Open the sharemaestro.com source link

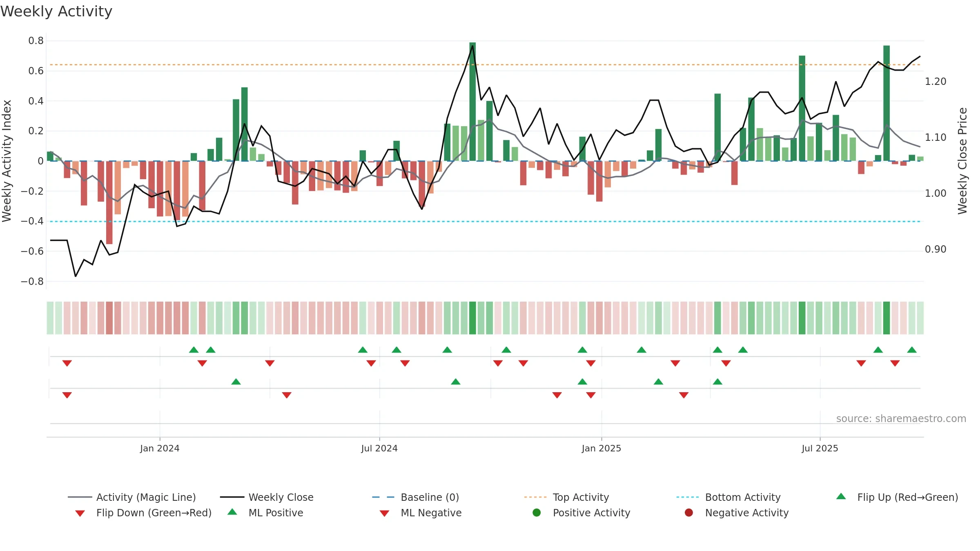point(901,419)
